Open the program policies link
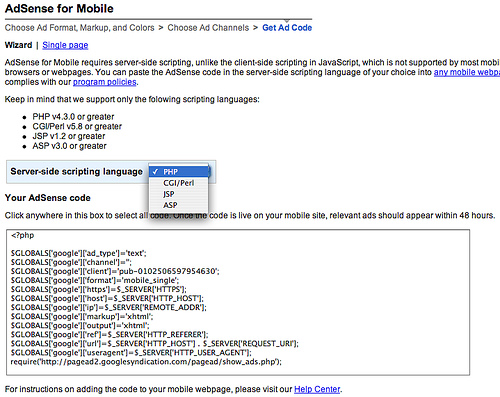The height and width of the screenshot is (397, 500). (105, 82)
